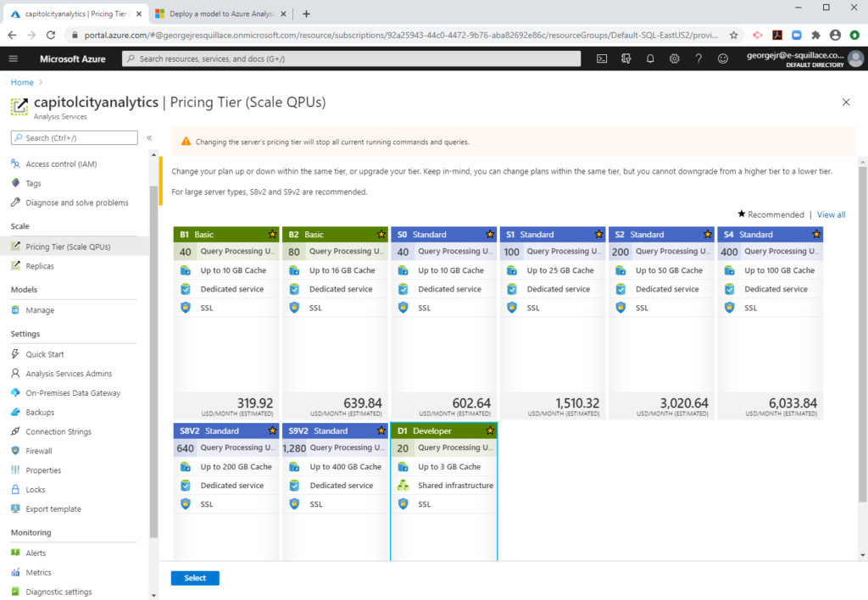Viewport: 868px width, 600px height.
Task: Open Cloud Shell from the top bar
Action: pyautogui.click(x=602, y=58)
